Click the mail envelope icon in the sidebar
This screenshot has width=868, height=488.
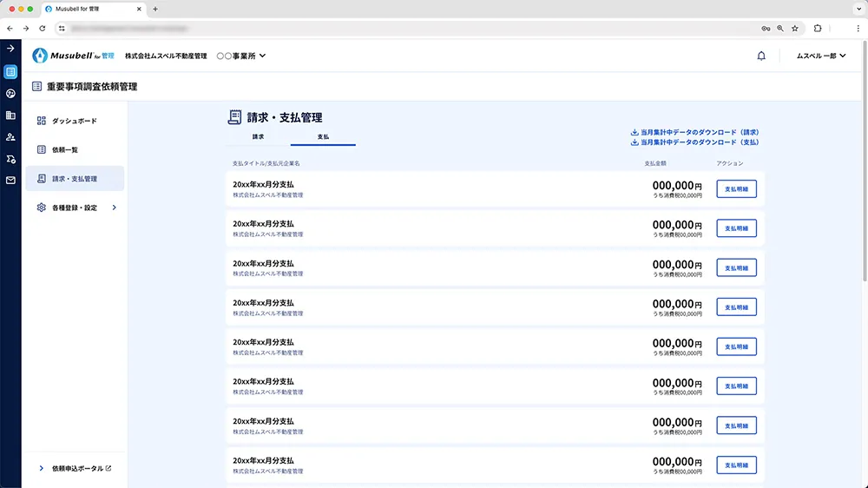(x=10, y=181)
